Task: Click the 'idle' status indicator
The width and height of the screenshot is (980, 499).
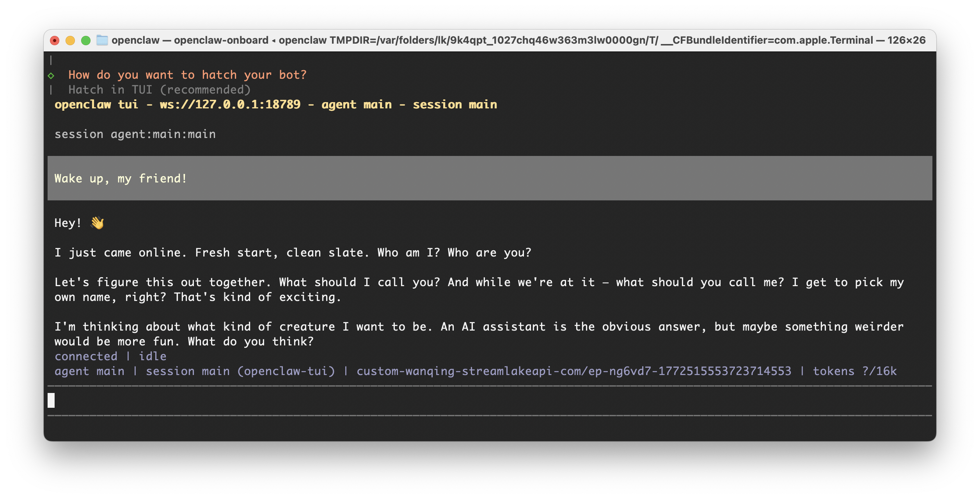Action: pos(153,356)
